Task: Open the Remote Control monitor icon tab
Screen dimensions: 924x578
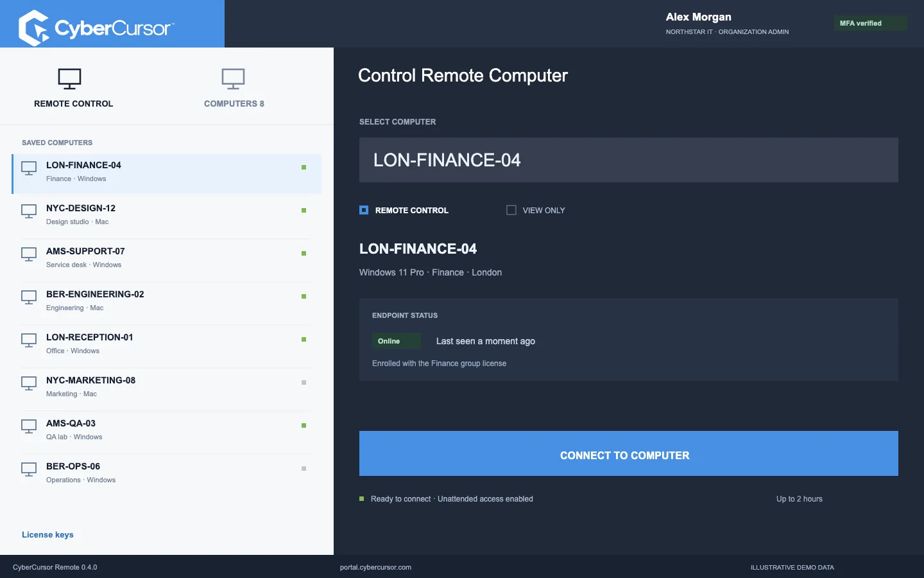Action: (x=70, y=79)
